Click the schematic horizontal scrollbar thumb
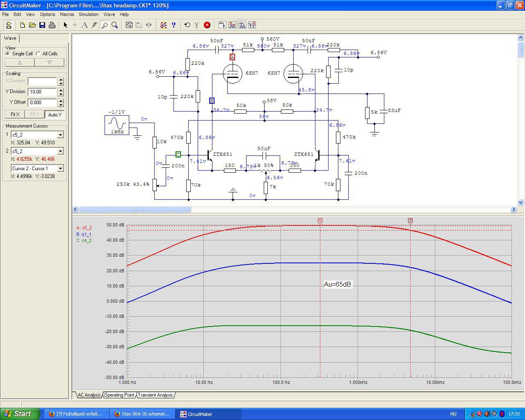 click(135, 210)
